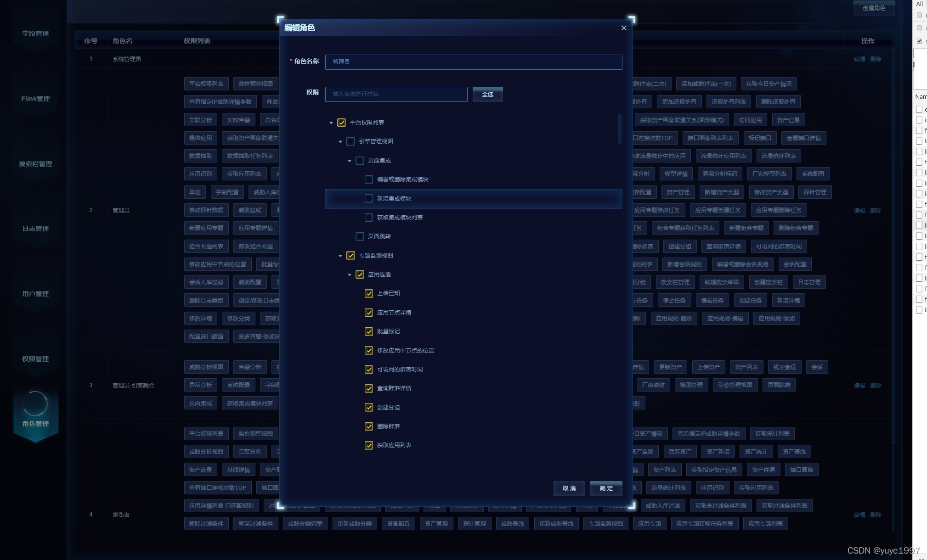
Task: Uncheck the 专题监测视图 checkbox
Action: (350, 256)
